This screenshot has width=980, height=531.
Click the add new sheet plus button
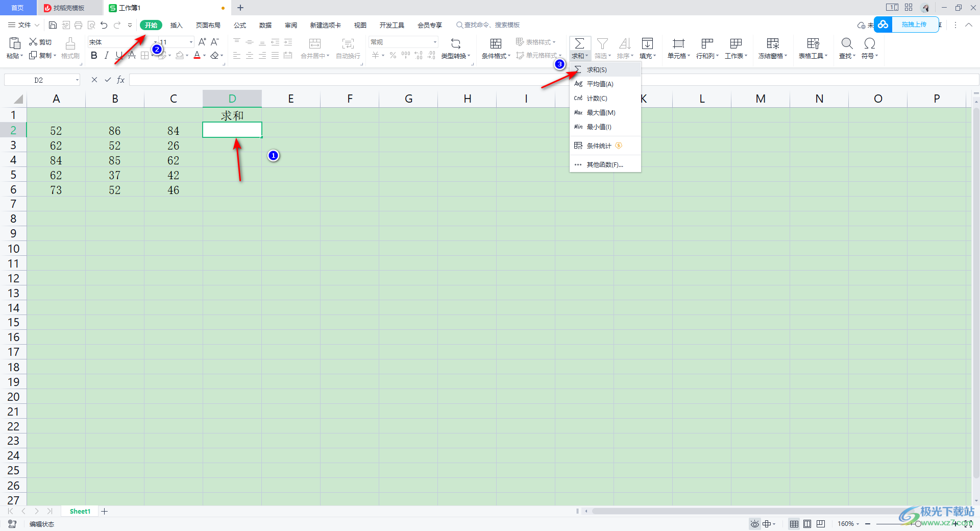click(x=104, y=511)
